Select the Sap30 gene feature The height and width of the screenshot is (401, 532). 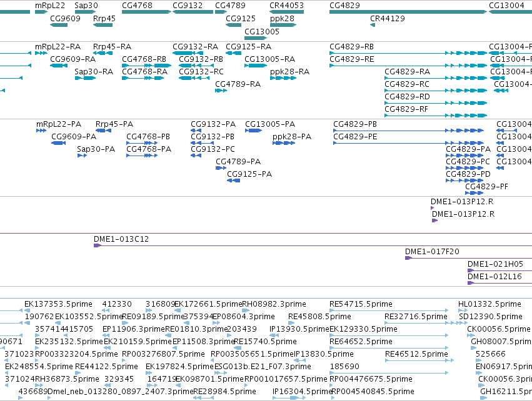[85, 12]
